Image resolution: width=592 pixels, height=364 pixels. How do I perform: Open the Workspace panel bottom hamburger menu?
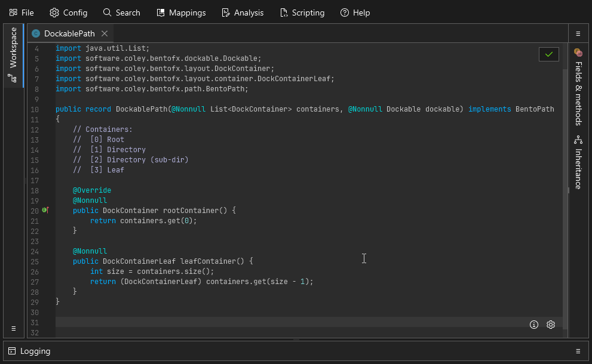13,328
